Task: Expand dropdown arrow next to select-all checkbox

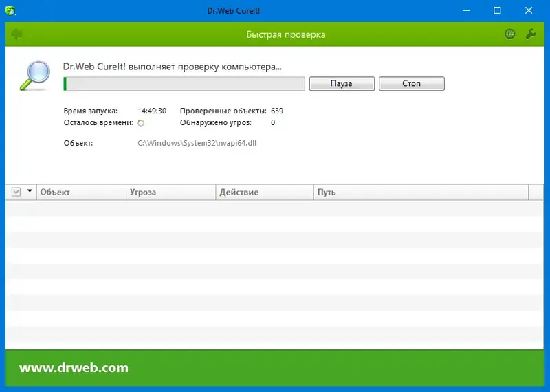Action: click(x=30, y=191)
